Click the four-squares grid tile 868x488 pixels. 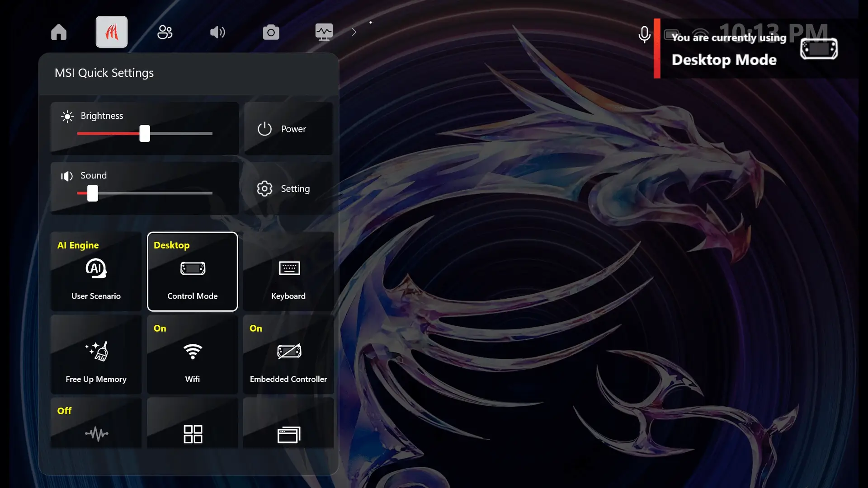(193, 433)
